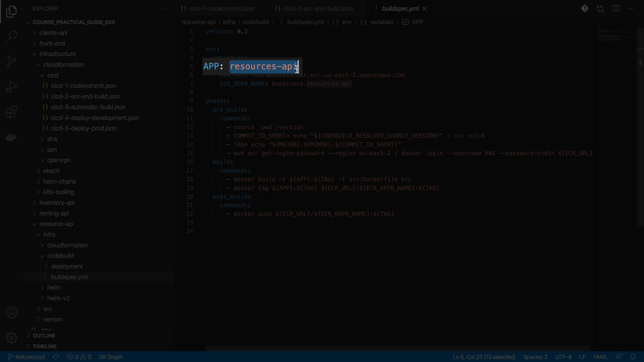Switch to the cicd-1-codecommit.json tab

point(221,9)
